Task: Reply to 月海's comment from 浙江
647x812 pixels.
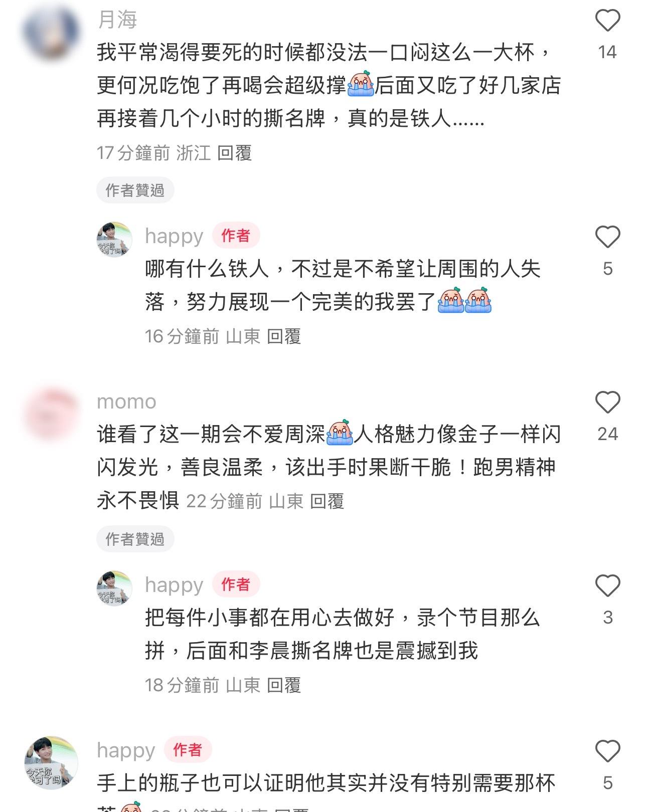Action: click(x=234, y=153)
